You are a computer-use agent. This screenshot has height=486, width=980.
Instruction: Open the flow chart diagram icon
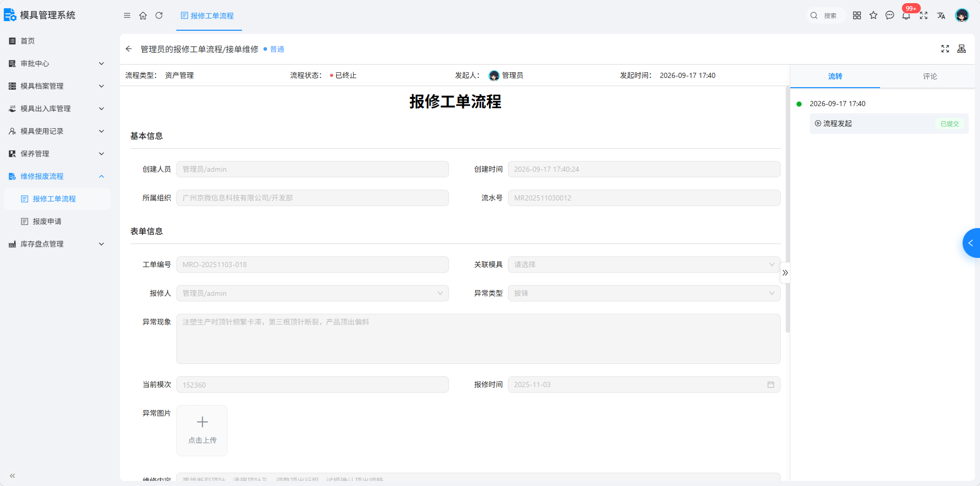pyautogui.click(x=962, y=49)
